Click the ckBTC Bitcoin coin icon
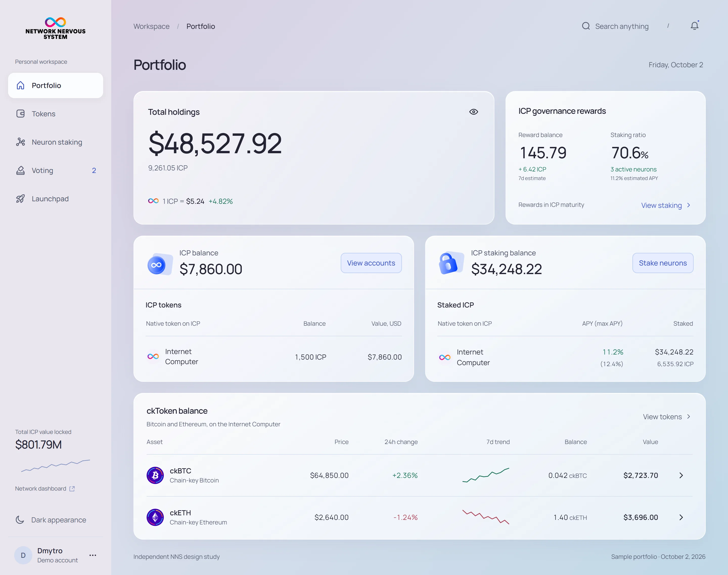728x575 pixels. (x=155, y=475)
